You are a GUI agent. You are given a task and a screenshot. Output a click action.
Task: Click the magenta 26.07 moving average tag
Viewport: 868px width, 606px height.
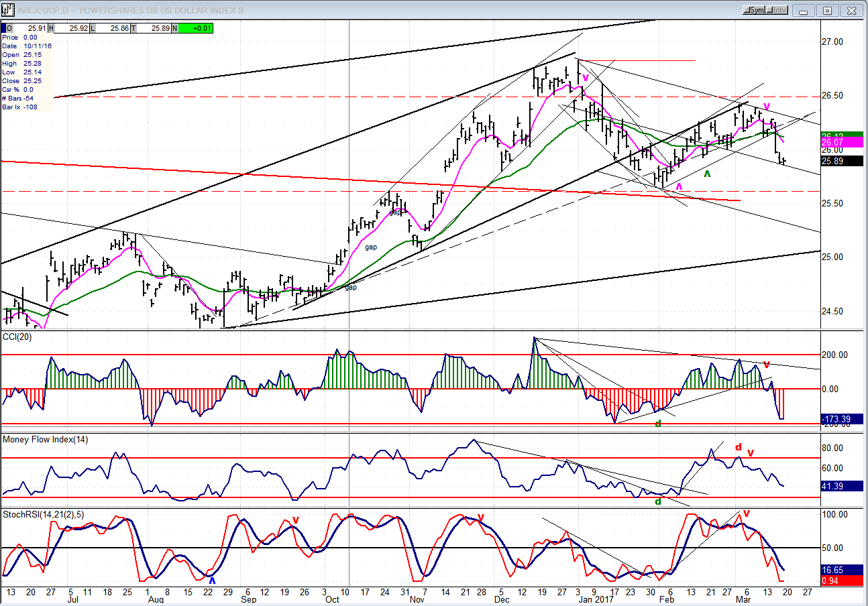pyautogui.click(x=841, y=143)
